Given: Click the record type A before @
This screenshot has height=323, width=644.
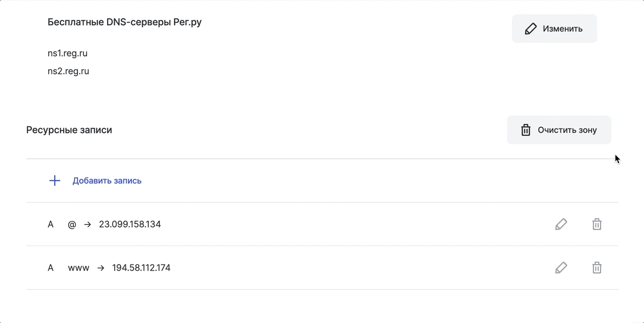Looking at the screenshot, I should [51, 224].
